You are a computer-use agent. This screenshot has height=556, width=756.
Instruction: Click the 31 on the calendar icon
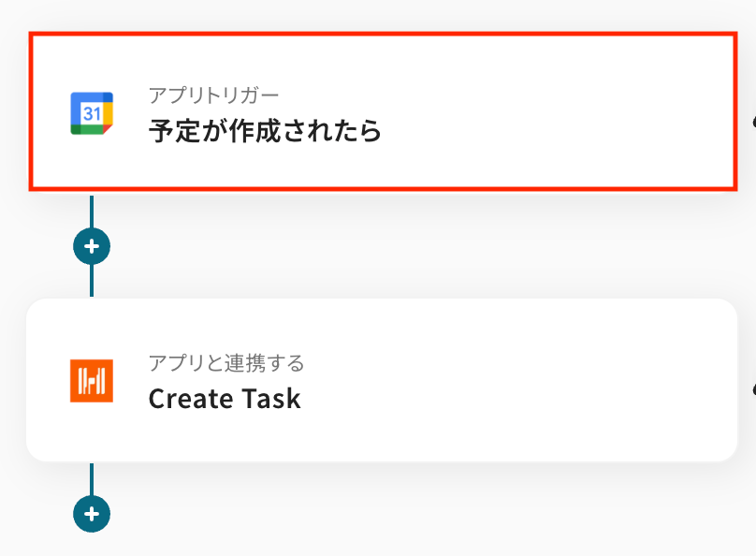click(91, 113)
